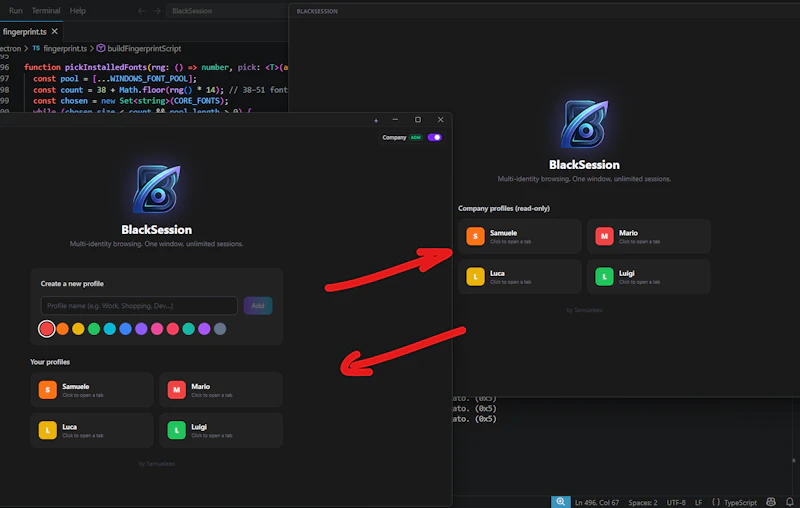Viewport: 800px width, 508px height.
Task: Select fingerprint.ts in the breadcrumb path
Action: click(x=65, y=48)
